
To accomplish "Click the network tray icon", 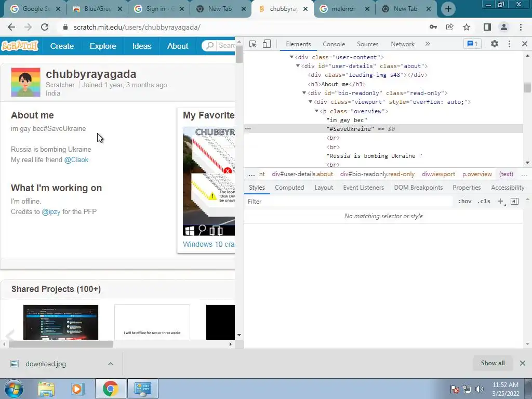I will (467, 389).
